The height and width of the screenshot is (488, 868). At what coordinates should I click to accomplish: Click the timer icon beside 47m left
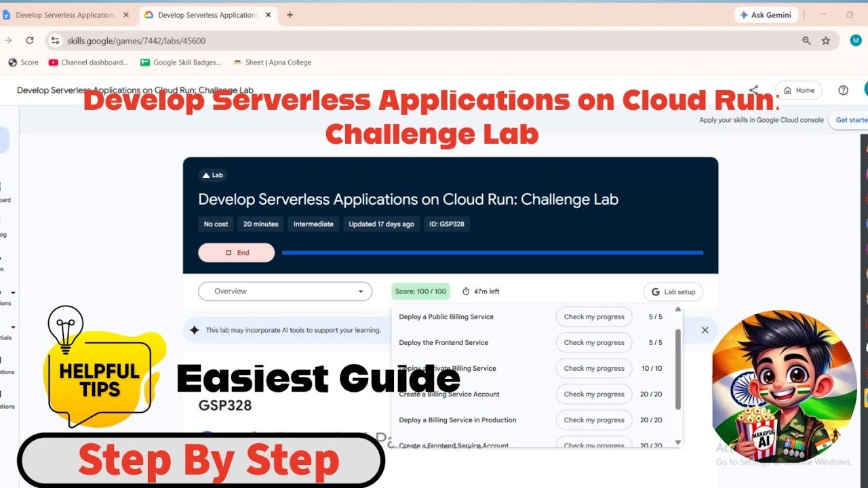[x=466, y=291]
